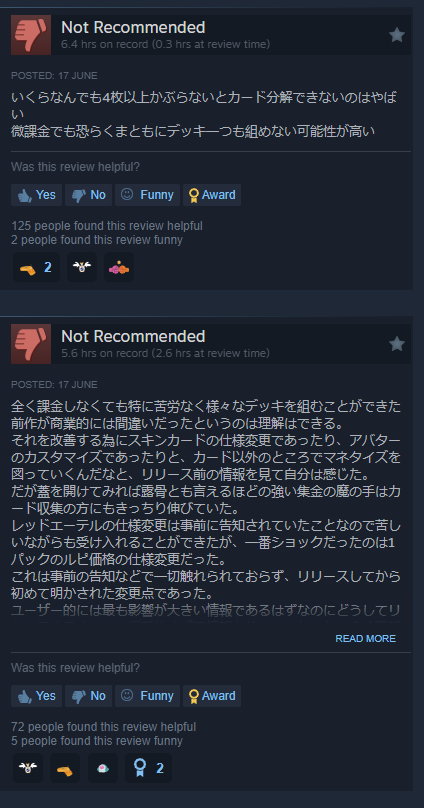Vote Yes on the second review
The height and width of the screenshot is (808, 424).
[37, 696]
